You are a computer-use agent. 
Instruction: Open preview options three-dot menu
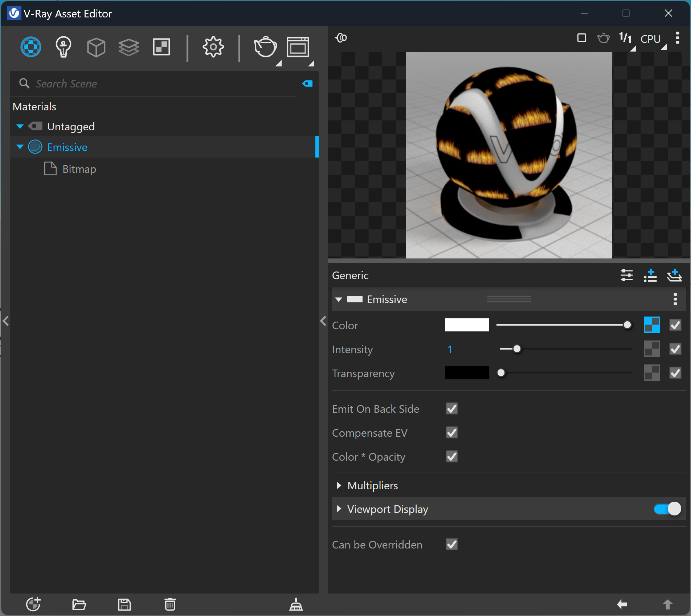[x=677, y=38]
